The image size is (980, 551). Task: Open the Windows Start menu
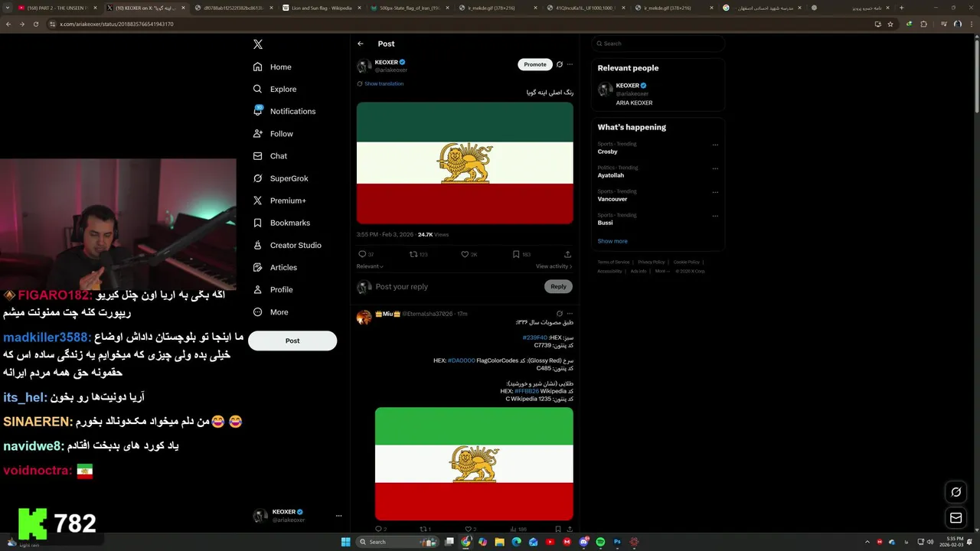[x=345, y=542]
